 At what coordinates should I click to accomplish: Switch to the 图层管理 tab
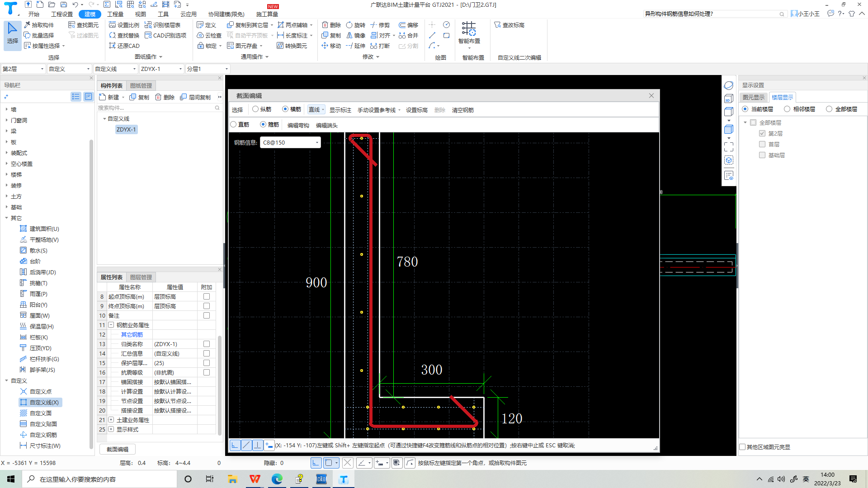coord(141,277)
